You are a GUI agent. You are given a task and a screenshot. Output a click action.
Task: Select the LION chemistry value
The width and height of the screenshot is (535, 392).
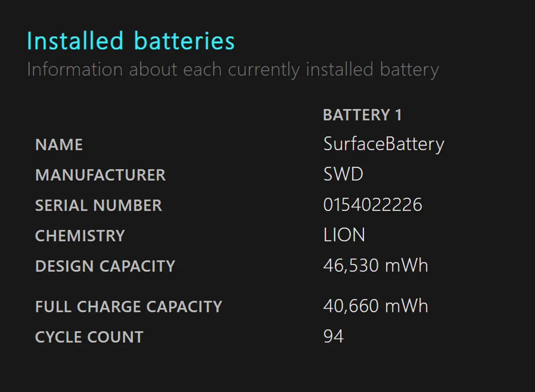tap(344, 235)
